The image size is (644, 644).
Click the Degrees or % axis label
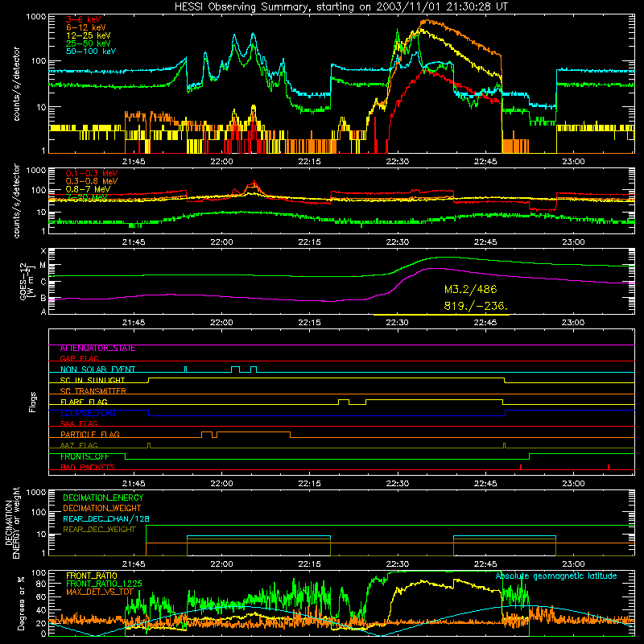point(21,604)
